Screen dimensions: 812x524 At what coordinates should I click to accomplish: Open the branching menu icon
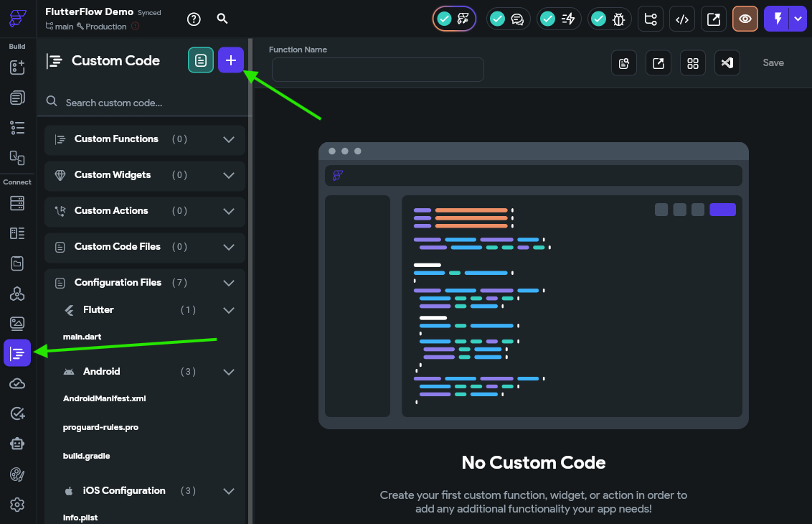[651, 19]
